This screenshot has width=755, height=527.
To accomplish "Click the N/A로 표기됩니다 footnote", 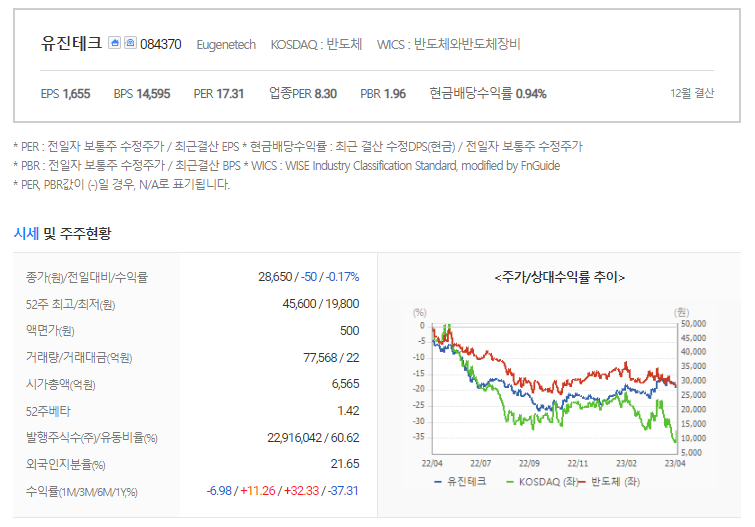I will click(x=122, y=184).
